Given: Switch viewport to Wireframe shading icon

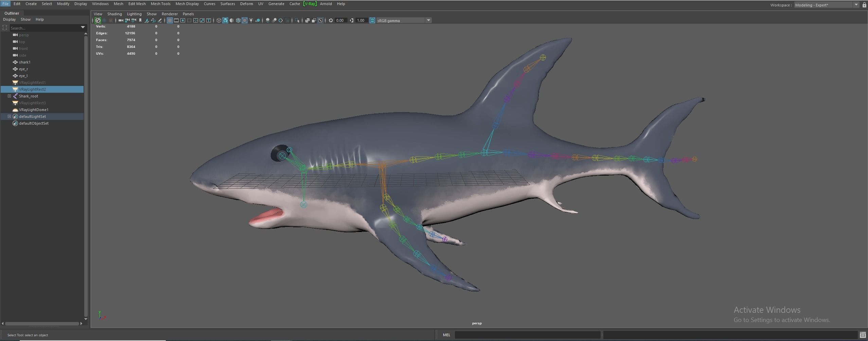Looking at the screenshot, I should click(x=219, y=20).
